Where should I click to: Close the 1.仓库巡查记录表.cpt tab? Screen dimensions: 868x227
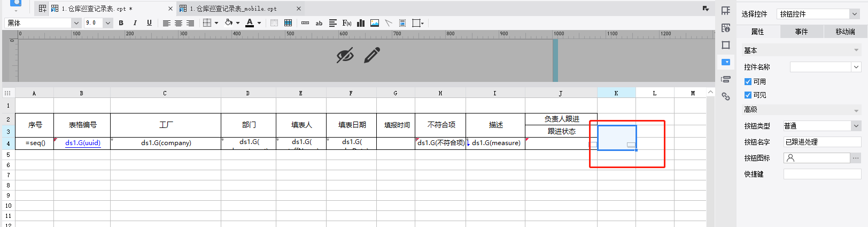tap(170, 9)
